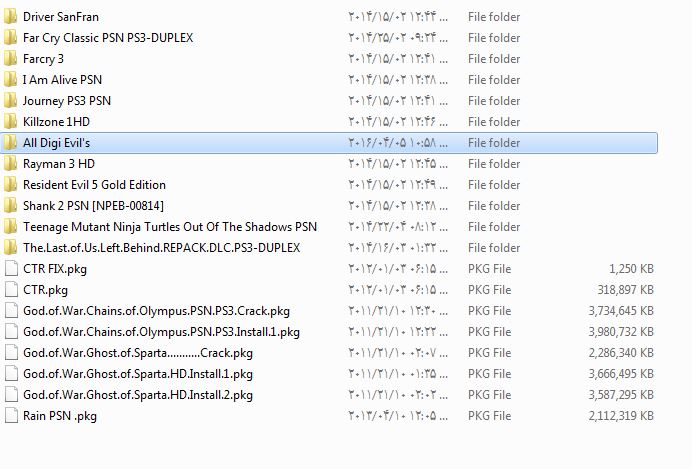Select Teenage Mutant Ninja Turtles folder name

[x=169, y=227]
